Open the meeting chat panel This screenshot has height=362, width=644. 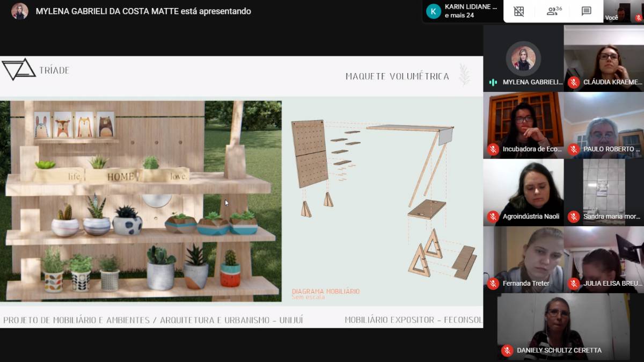click(586, 11)
